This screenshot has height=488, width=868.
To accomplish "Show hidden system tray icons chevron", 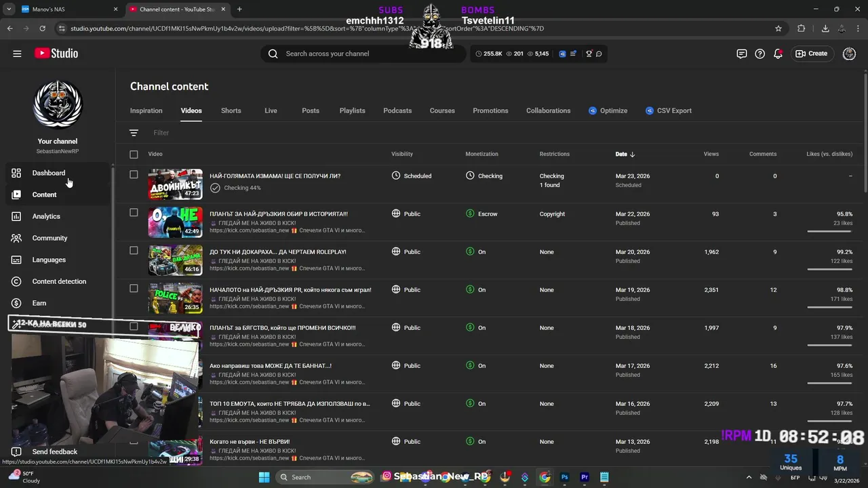I will (749, 477).
